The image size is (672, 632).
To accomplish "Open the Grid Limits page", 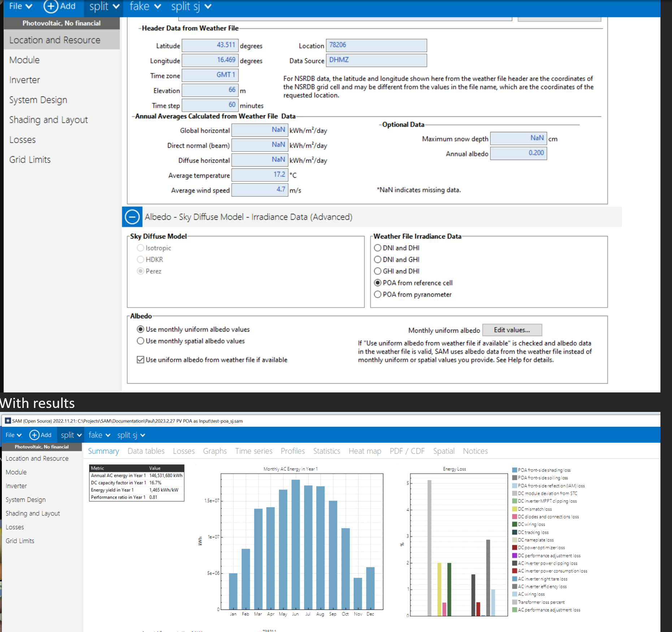I will (30, 159).
